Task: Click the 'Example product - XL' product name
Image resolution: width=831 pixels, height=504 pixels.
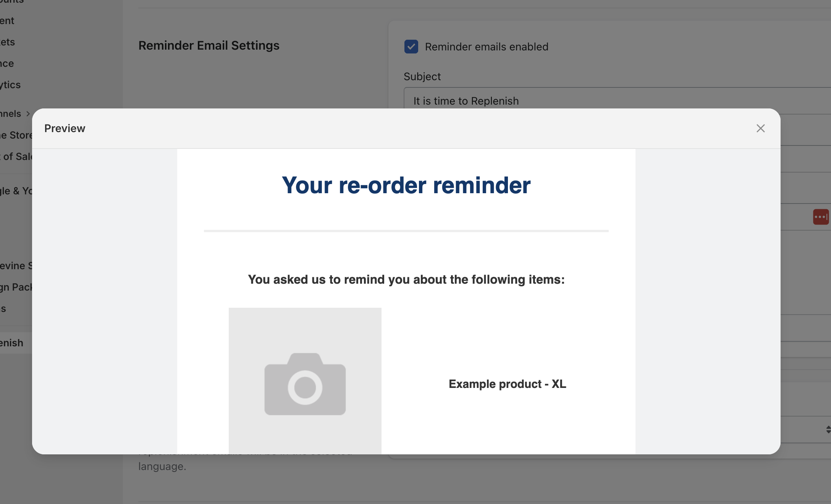Action: pos(507,384)
